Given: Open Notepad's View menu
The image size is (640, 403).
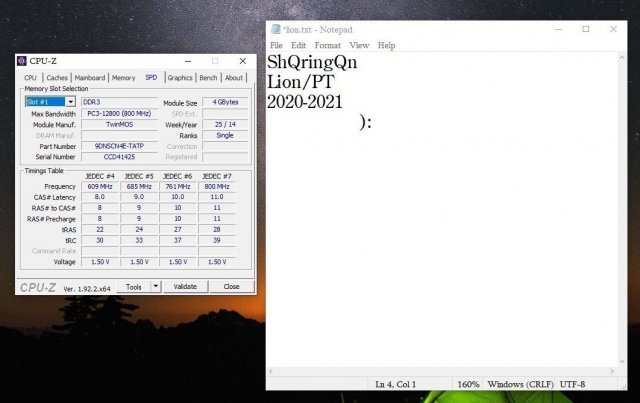Looking at the screenshot, I should [359, 45].
